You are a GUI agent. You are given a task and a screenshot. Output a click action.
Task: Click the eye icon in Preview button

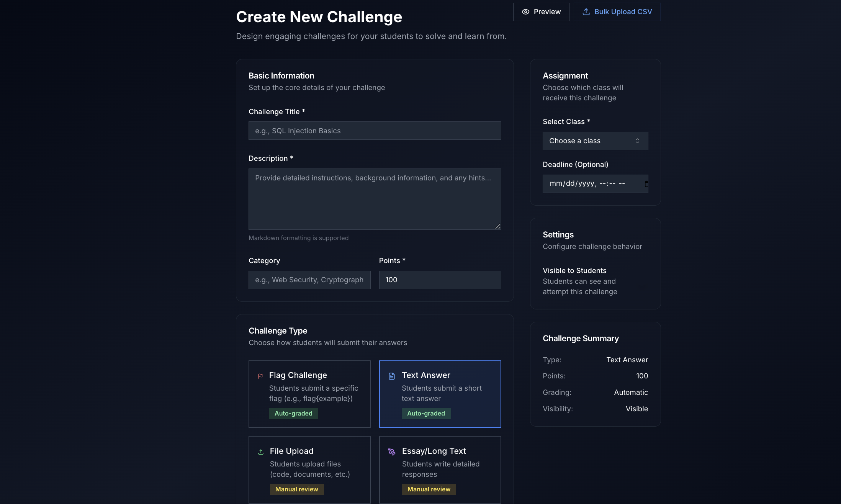(525, 12)
